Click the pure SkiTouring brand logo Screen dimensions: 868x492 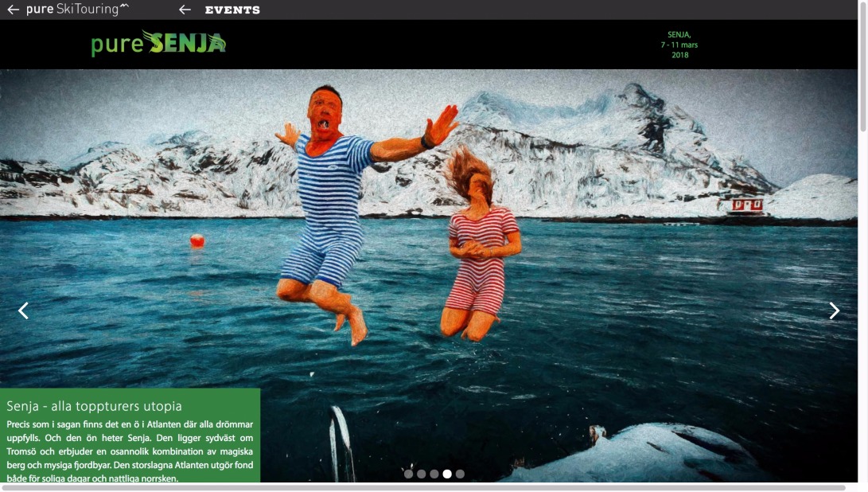[x=77, y=10]
